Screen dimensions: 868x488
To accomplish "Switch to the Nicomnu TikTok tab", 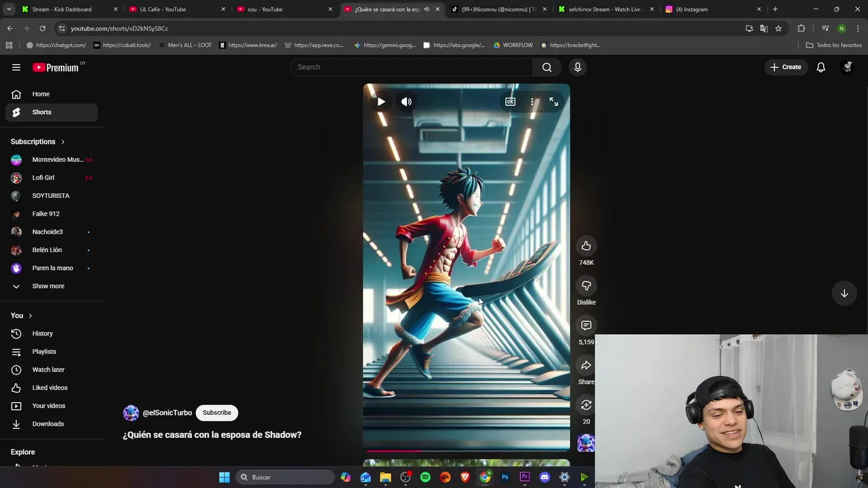I will [x=500, y=9].
